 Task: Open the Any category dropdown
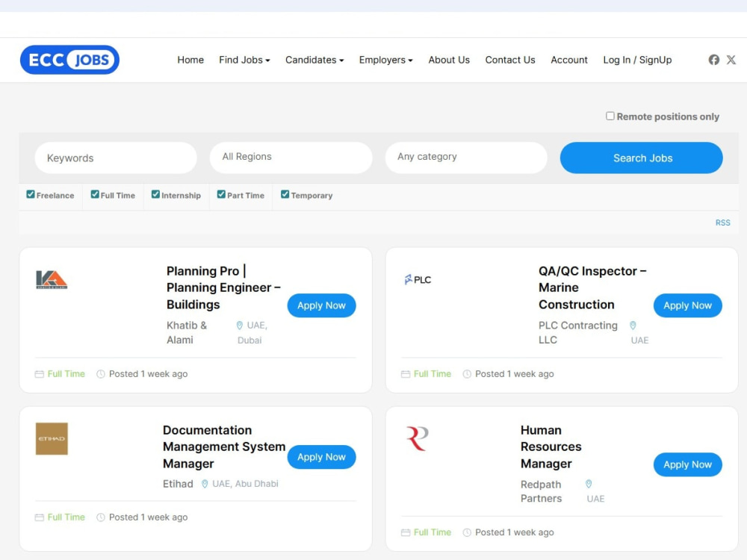466,157
